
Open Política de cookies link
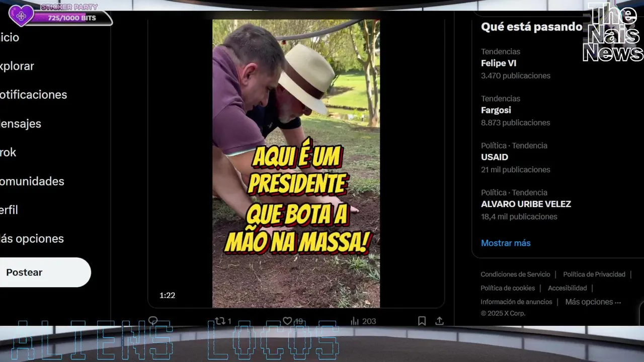pyautogui.click(x=508, y=288)
